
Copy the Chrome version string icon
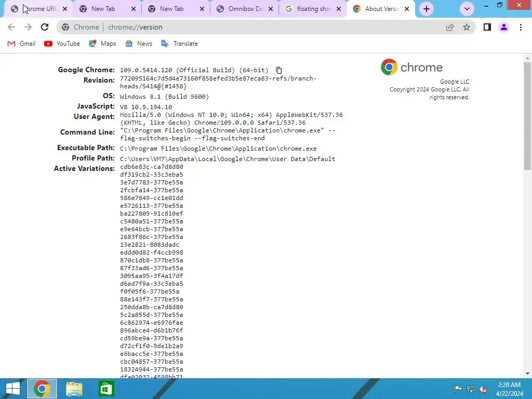[278, 70]
